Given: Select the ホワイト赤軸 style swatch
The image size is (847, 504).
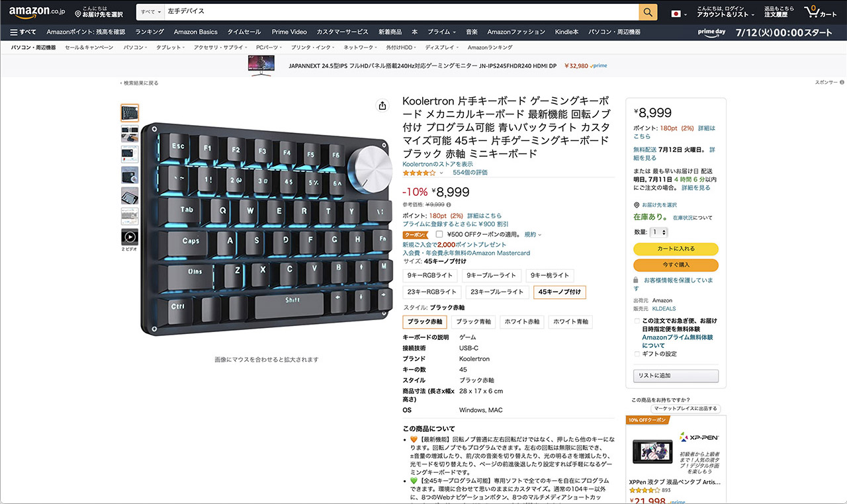Looking at the screenshot, I should coord(522,322).
